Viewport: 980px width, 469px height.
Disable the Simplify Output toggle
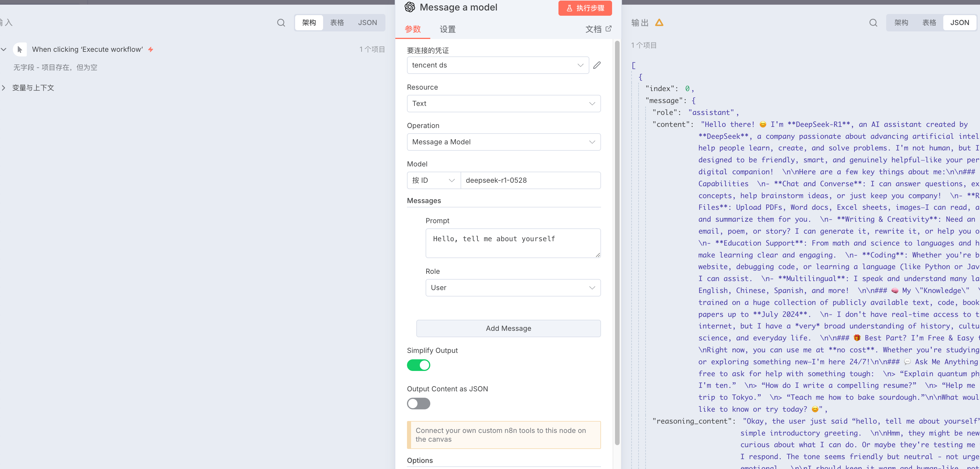click(x=418, y=365)
